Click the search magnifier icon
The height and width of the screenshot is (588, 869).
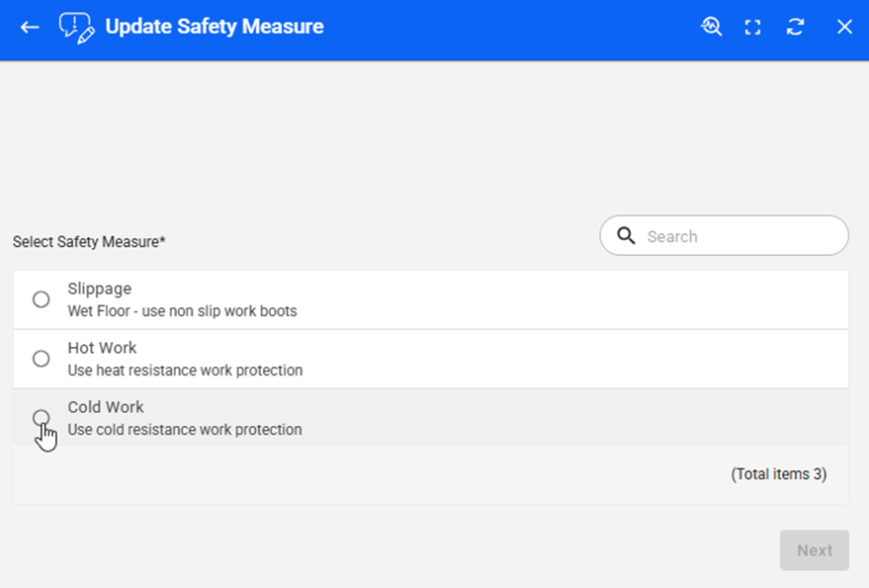click(626, 235)
